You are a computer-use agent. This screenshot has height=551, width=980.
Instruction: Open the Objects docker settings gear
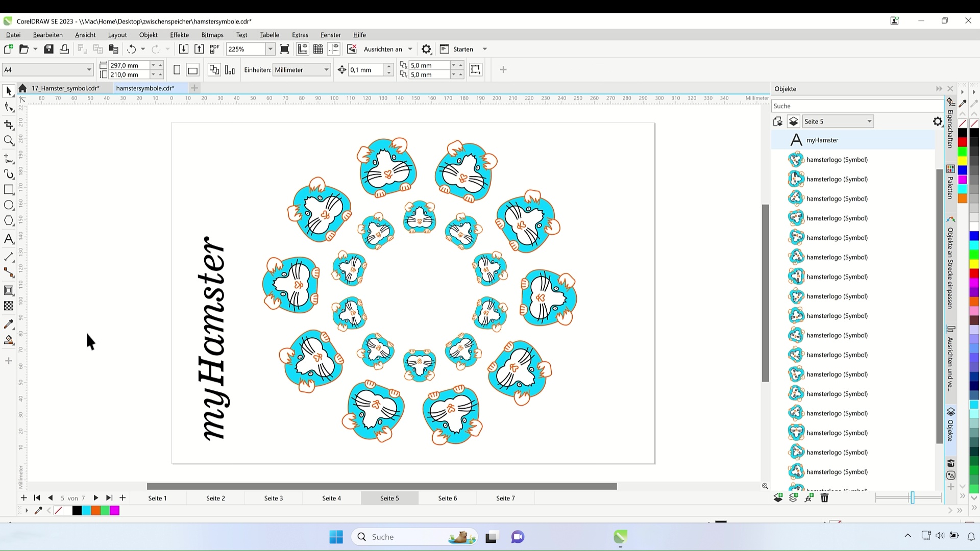coord(937,121)
